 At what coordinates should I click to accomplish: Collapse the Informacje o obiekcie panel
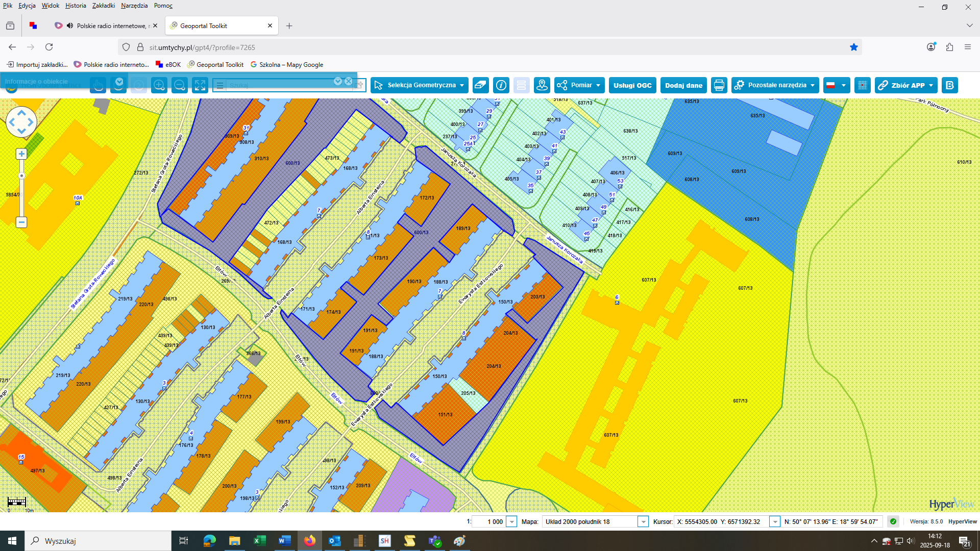[338, 81]
